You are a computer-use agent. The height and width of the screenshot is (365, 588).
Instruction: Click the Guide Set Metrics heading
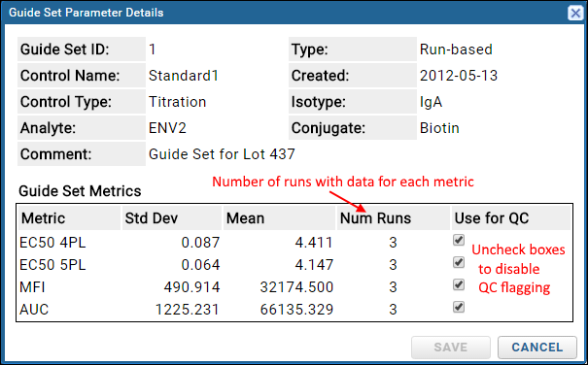[80, 191]
